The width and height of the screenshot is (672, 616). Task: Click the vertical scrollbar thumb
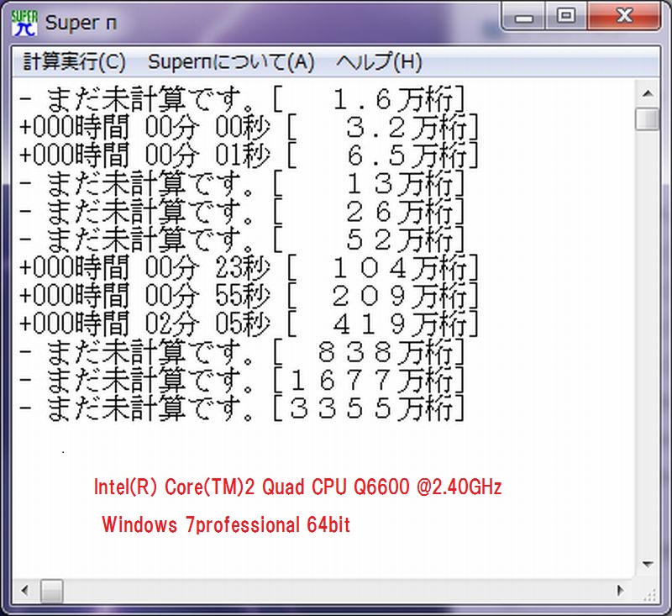[648, 118]
